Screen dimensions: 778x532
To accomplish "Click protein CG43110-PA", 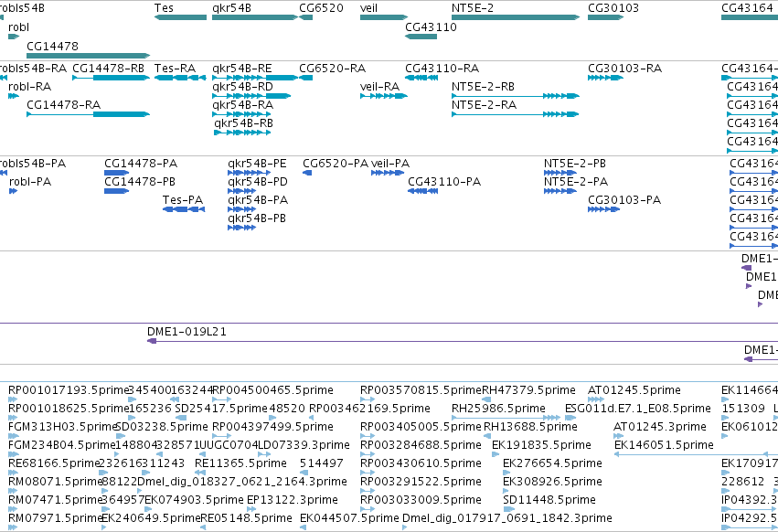I will point(422,191).
